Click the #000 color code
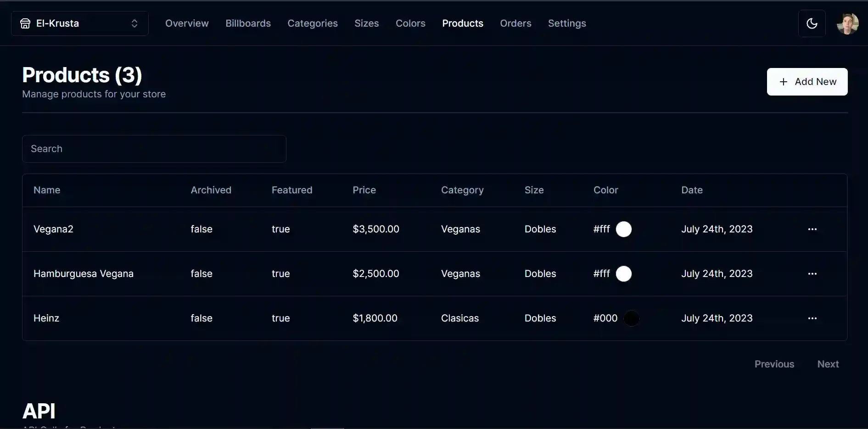Screen dimensions: 868x429 click(x=605, y=318)
